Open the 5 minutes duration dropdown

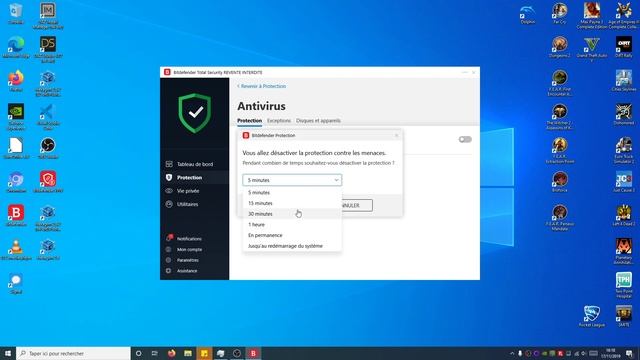(x=292, y=180)
